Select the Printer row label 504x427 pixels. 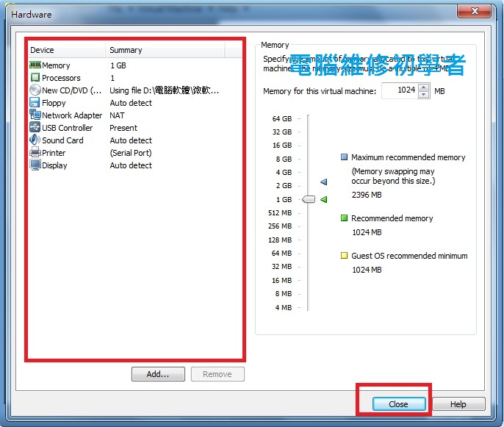click(x=54, y=153)
